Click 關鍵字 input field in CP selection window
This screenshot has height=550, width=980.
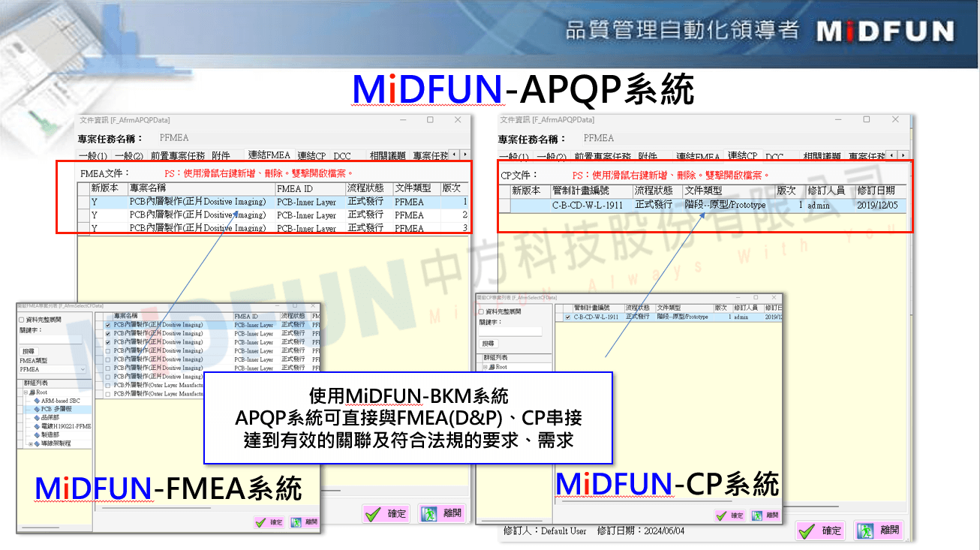[x=510, y=331]
